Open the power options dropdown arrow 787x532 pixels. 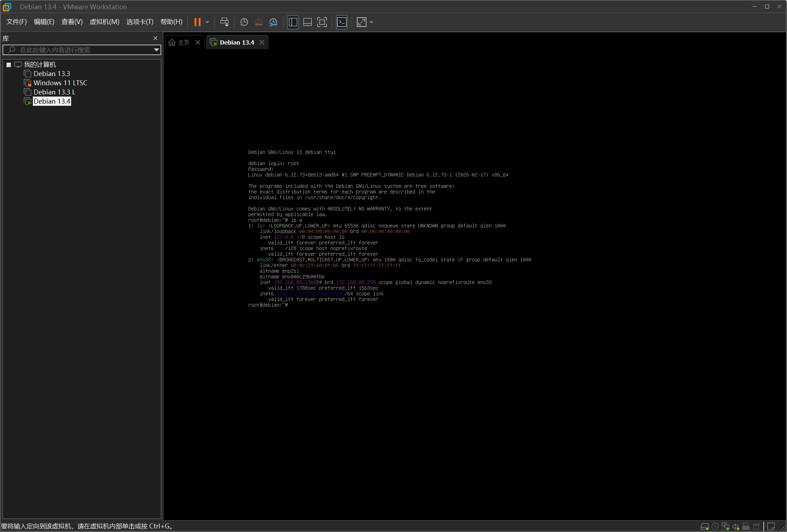208,22
